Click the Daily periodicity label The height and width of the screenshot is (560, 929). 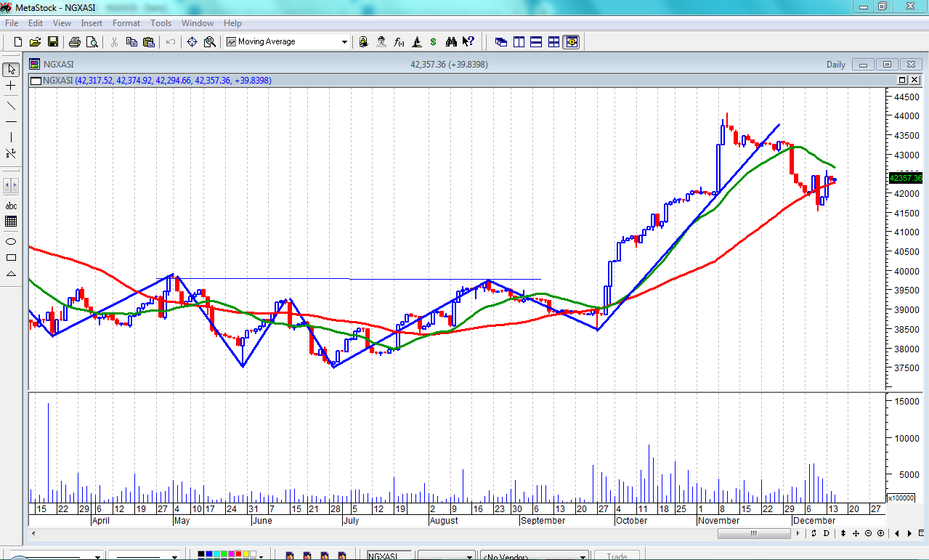click(x=835, y=65)
